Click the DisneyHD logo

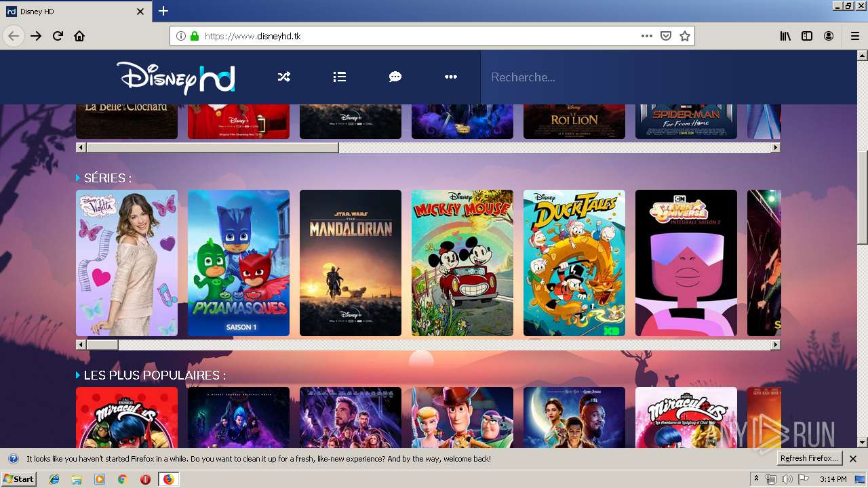[176, 77]
